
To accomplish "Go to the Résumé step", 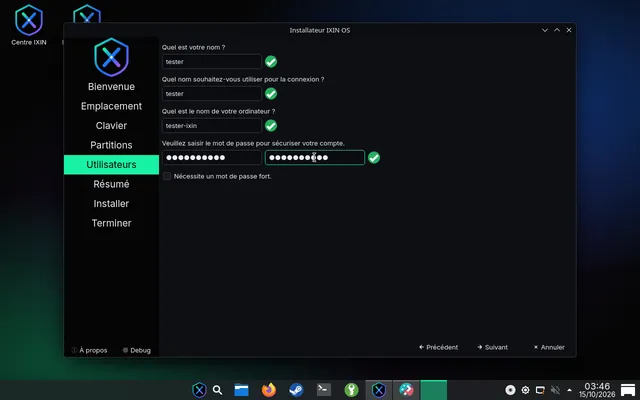I will (111, 184).
